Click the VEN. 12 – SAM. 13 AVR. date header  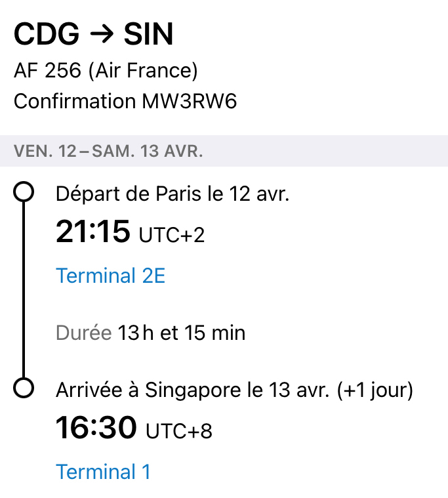click(x=108, y=152)
